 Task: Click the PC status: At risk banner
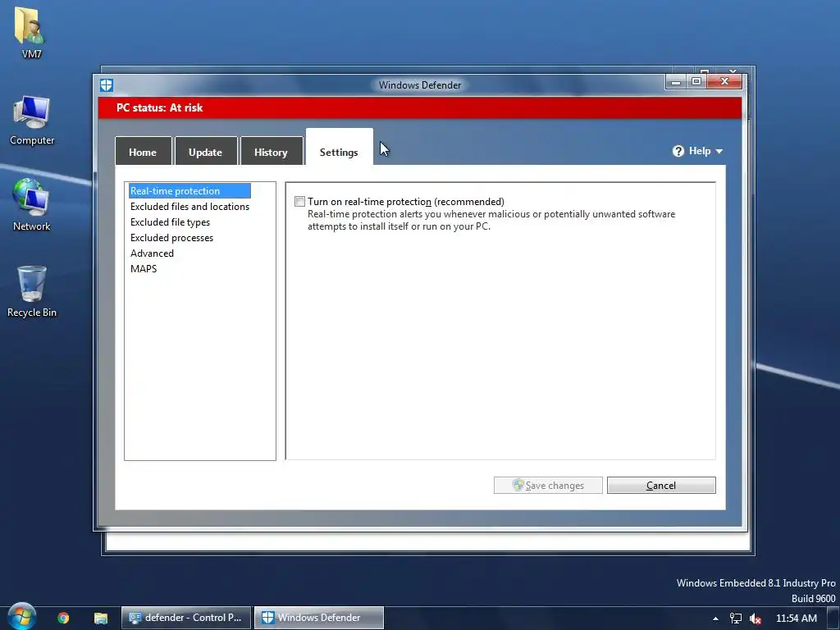(x=420, y=107)
